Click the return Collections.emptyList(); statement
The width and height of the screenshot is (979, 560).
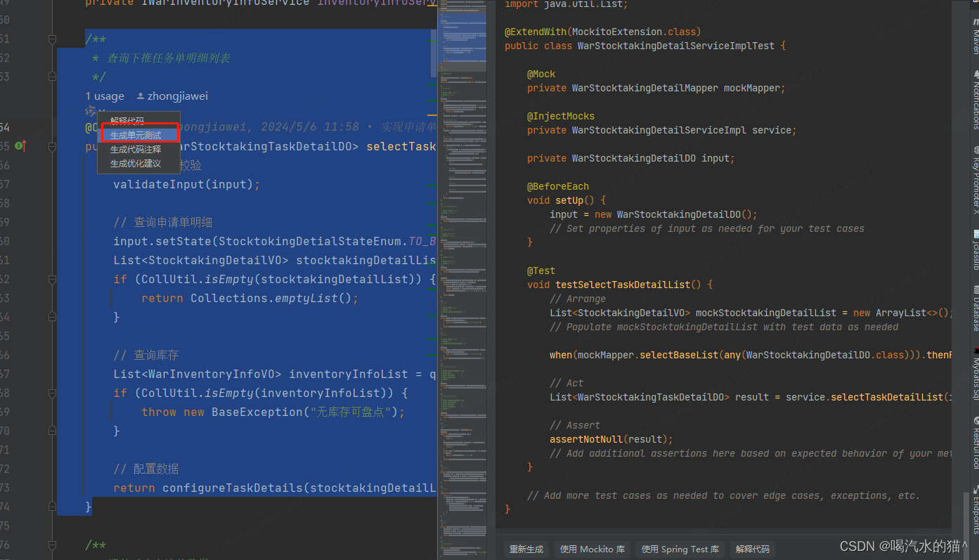(x=249, y=298)
